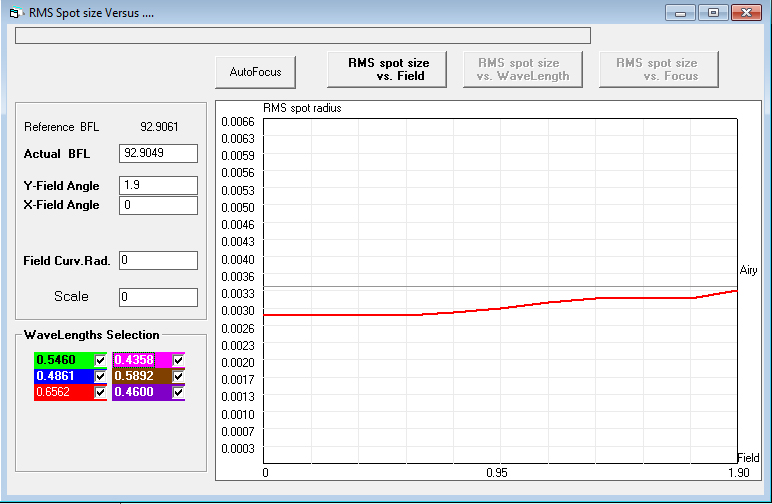The height and width of the screenshot is (504, 772).
Task: Click the 0.0003 y-axis label
Action: tap(238, 449)
